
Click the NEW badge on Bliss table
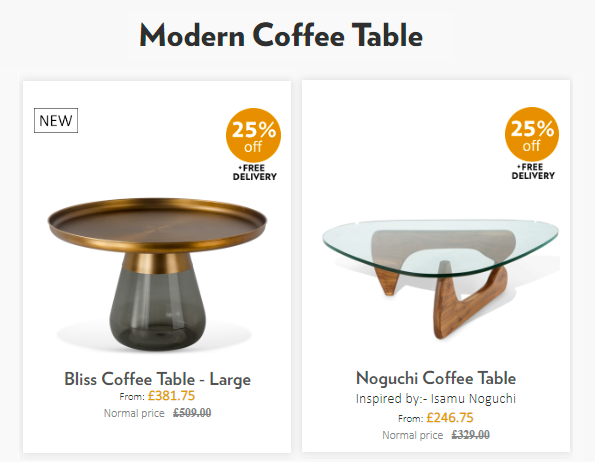tap(56, 121)
